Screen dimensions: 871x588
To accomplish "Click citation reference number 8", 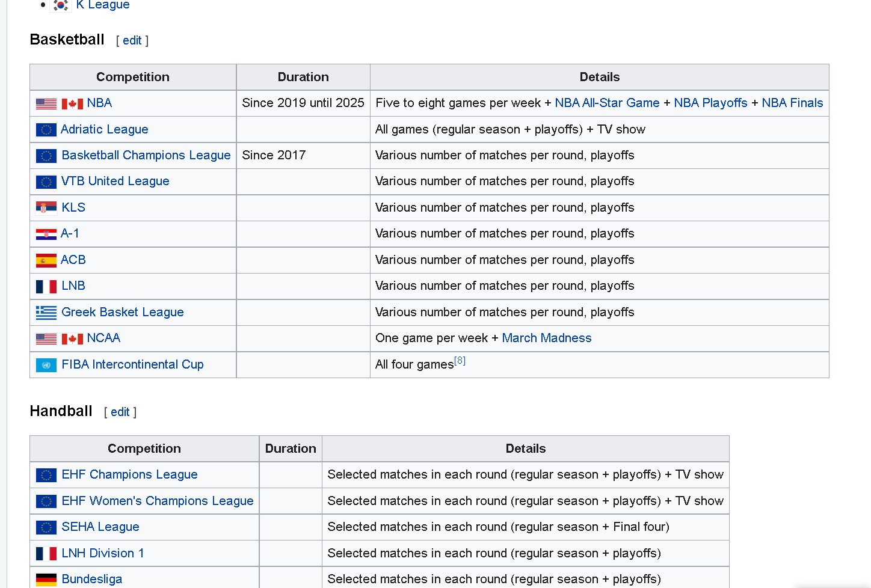I will click(460, 361).
